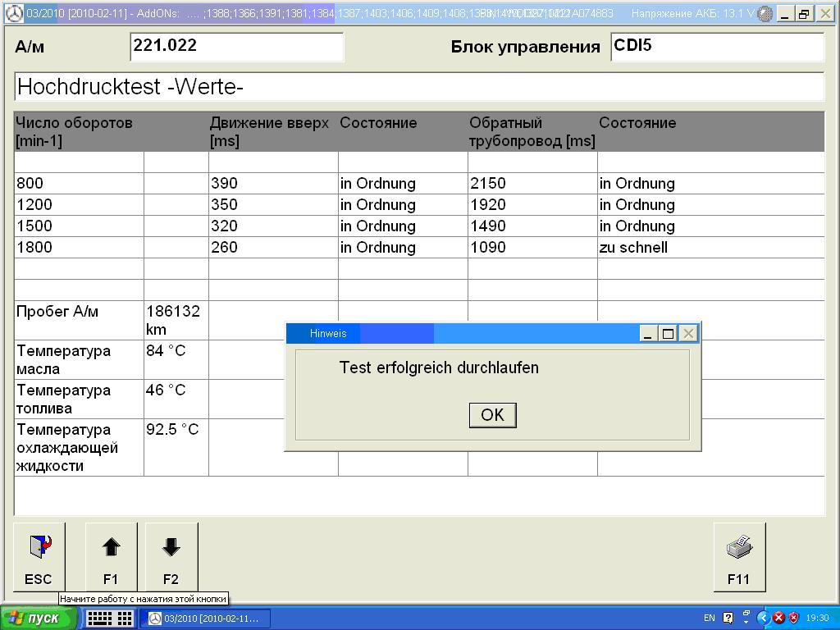
Task: Open the пуск Start menu
Action: pos(39,618)
